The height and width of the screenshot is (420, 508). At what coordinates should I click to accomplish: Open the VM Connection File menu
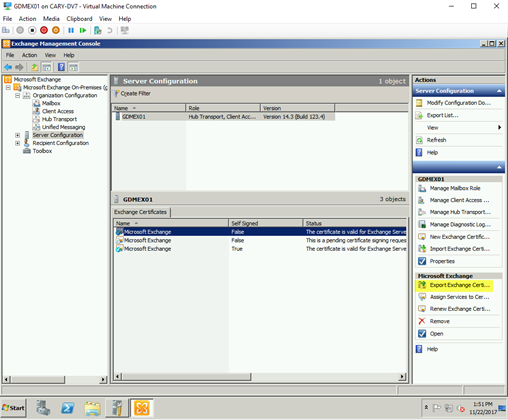point(7,19)
